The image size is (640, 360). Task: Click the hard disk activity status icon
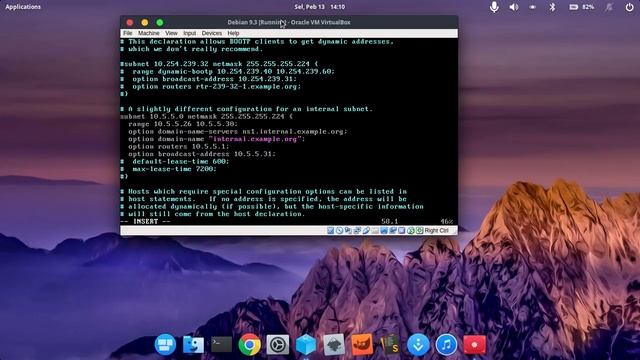pos(331,231)
